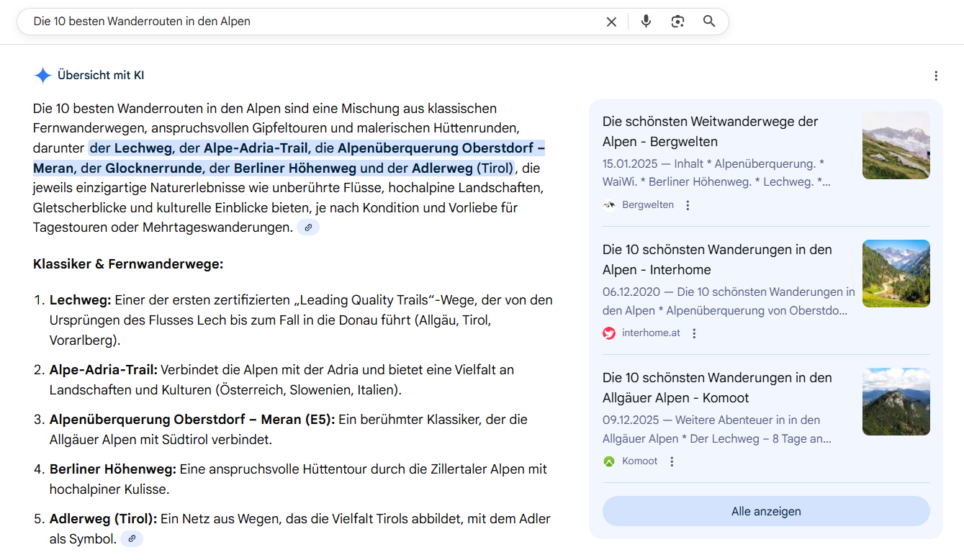Click the Komoot green favicon
Viewport: 964px width, 560px height.
(609, 461)
